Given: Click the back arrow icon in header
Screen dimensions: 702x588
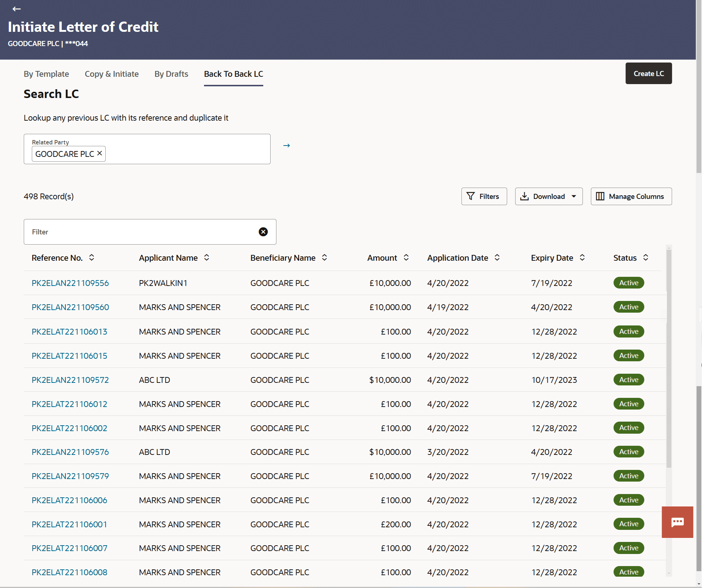Looking at the screenshot, I should point(16,9).
